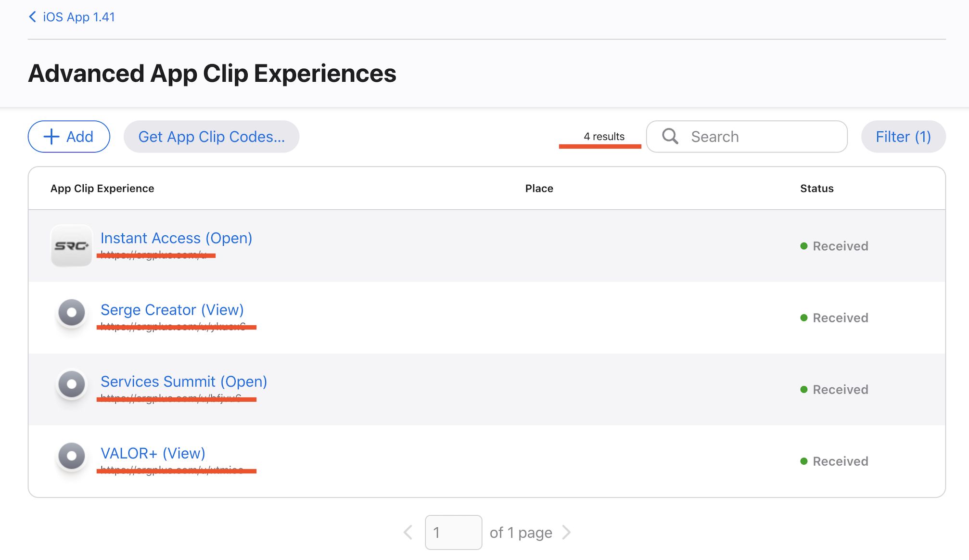This screenshot has height=560, width=969.
Task: Open VALOR+ (View) experience
Action: (x=153, y=453)
